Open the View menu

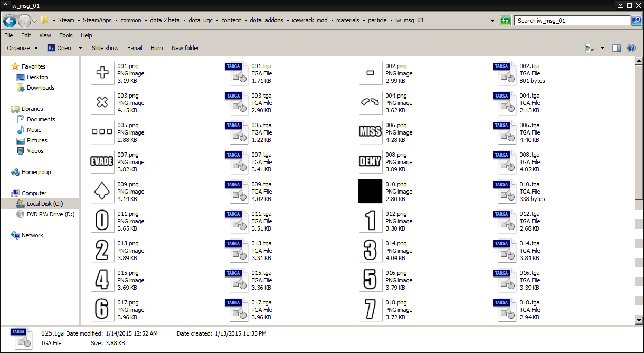45,35
